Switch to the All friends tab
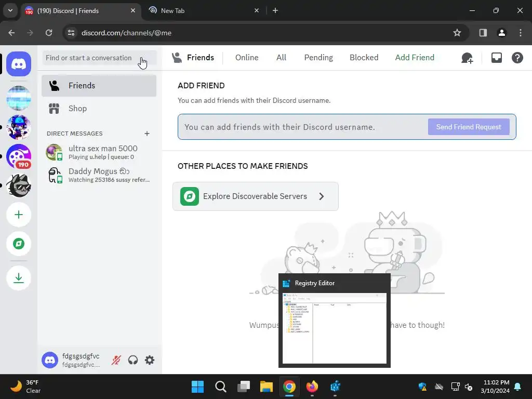Image resolution: width=532 pixels, height=399 pixels. (281, 58)
